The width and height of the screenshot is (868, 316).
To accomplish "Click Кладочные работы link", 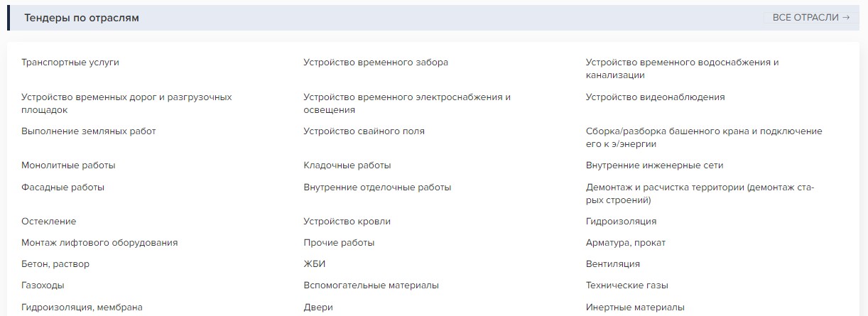I will [347, 165].
